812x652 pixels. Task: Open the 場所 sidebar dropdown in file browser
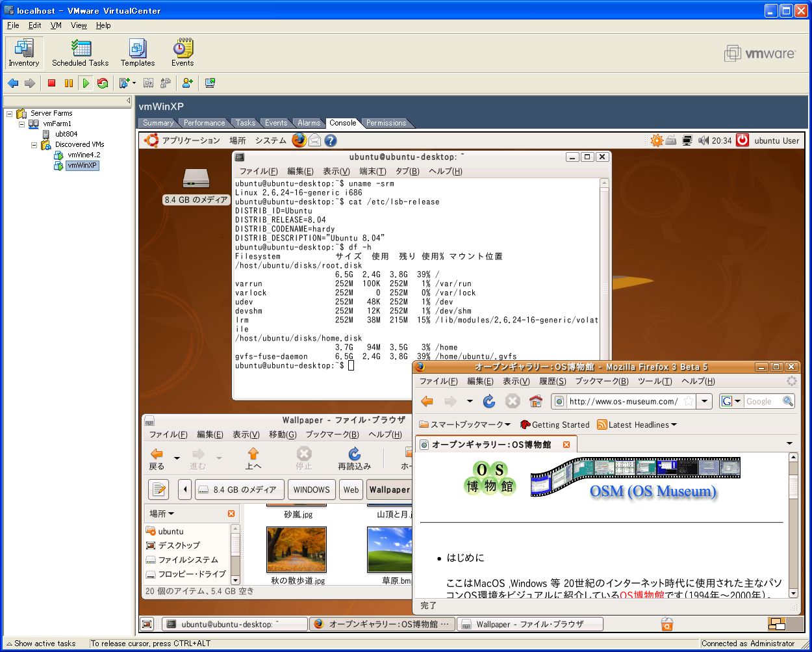pyautogui.click(x=162, y=514)
